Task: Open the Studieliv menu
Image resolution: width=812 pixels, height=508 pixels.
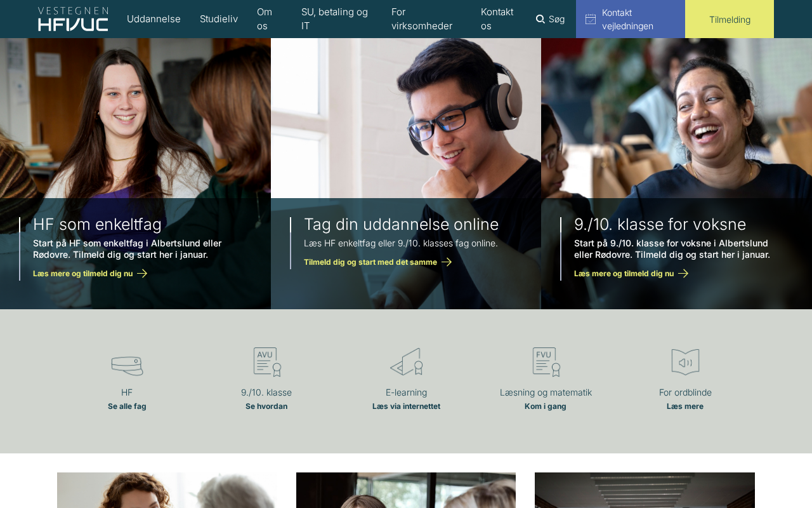Action: pos(219,19)
